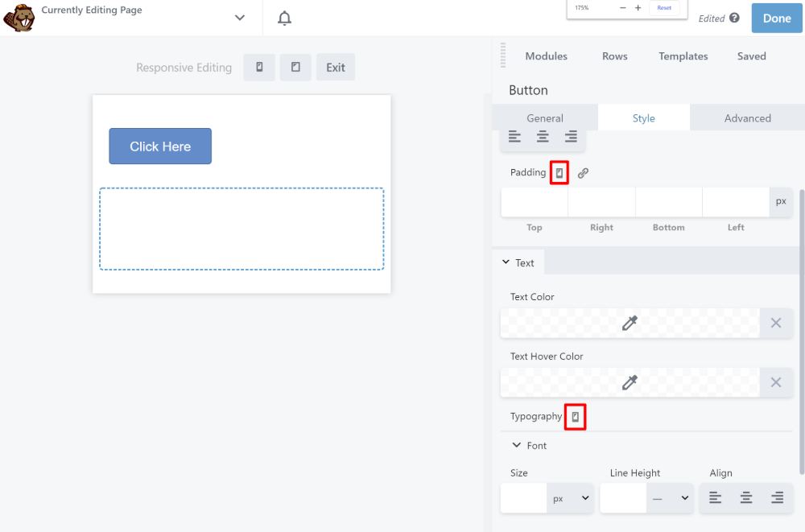This screenshot has height=532, width=805.
Task: Pick Text Hover Color with eyedropper
Action: [x=630, y=382]
